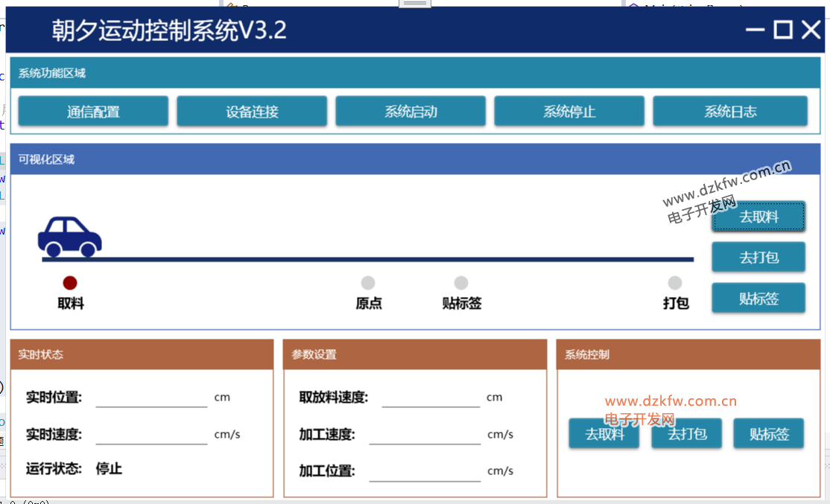Click the red 取料 station indicator dot
The height and width of the screenshot is (504, 830).
[x=70, y=283]
